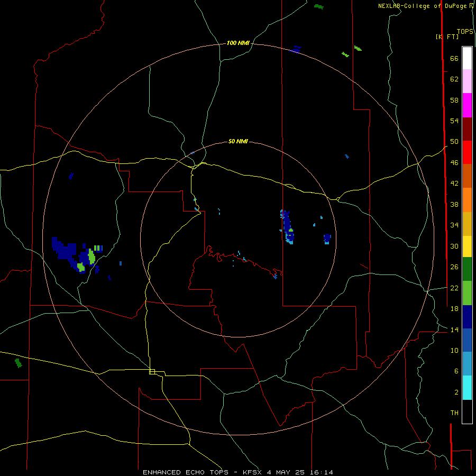Screen dimensions: 476x476
Task: Click the gold legend swatch near 34
Action: (x=467, y=224)
